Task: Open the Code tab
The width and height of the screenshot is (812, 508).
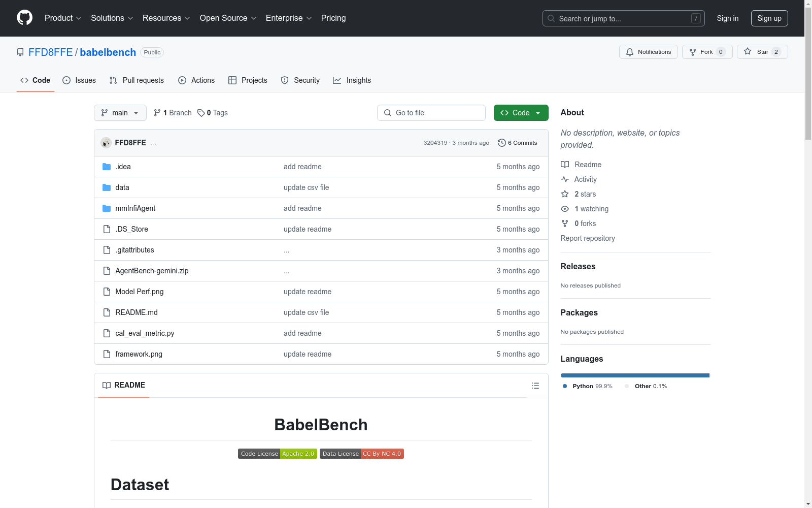Action: (x=36, y=80)
